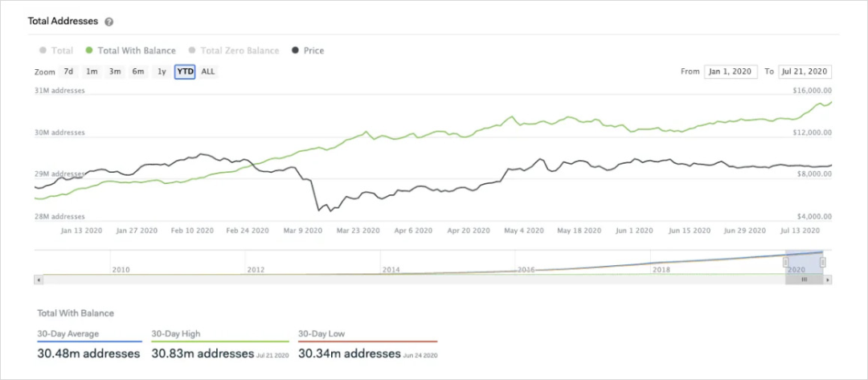This screenshot has height=380, width=868.
Task: Click the YTD zoom button
Action: [x=185, y=72]
